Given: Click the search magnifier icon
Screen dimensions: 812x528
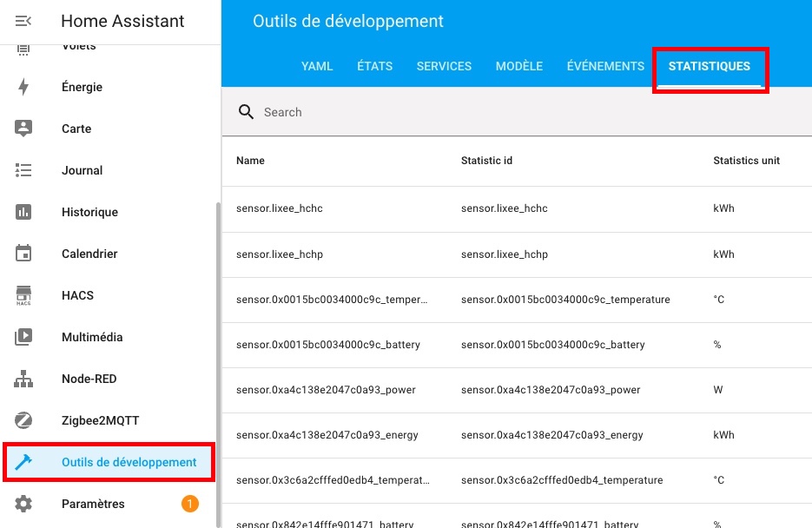Looking at the screenshot, I should pyautogui.click(x=246, y=112).
